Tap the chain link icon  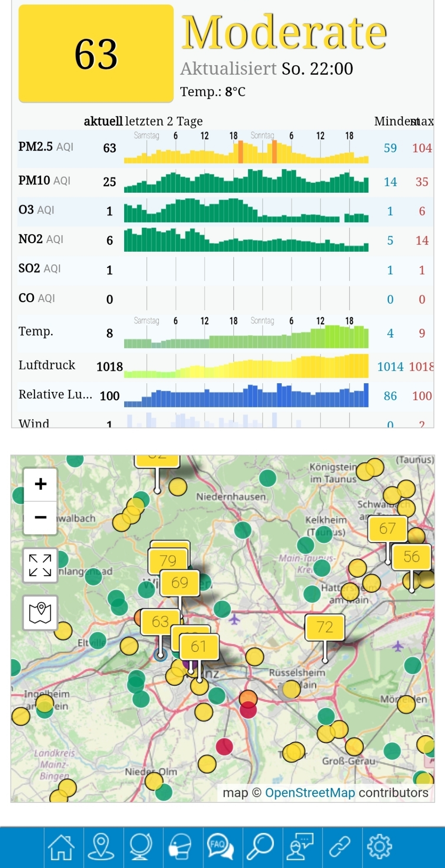click(x=340, y=847)
